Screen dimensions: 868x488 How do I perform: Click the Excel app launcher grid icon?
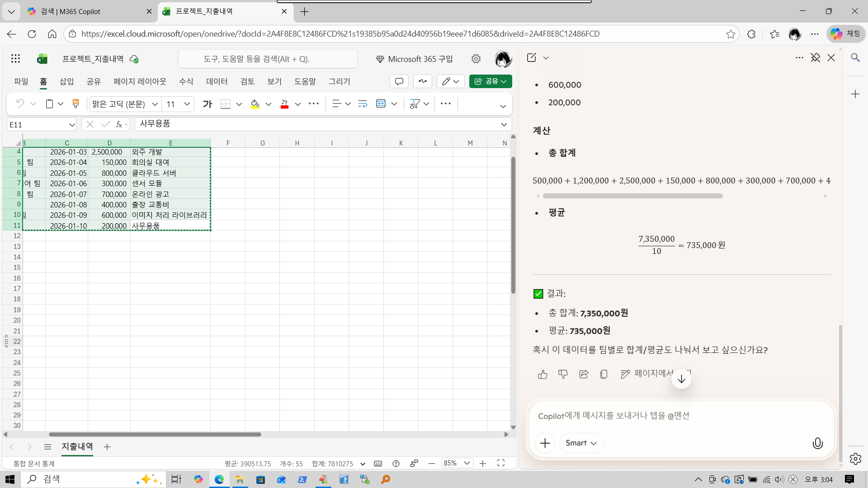click(16, 58)
